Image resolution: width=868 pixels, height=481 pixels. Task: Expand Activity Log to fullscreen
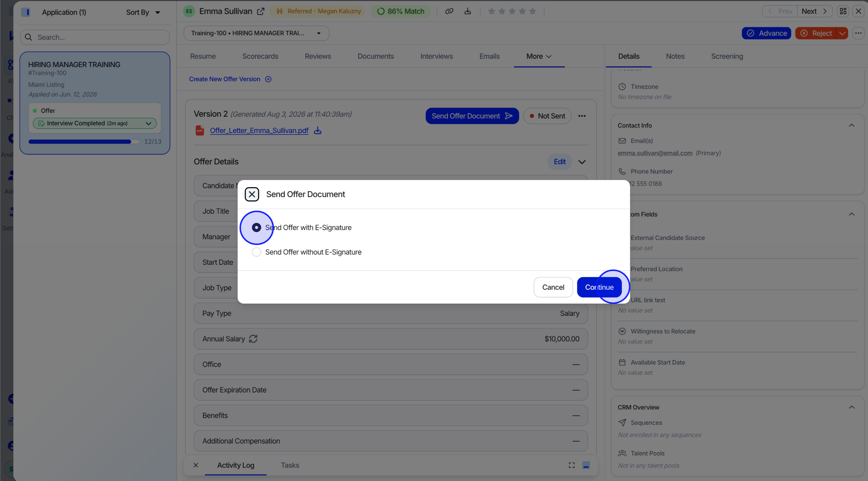point(571,465)
